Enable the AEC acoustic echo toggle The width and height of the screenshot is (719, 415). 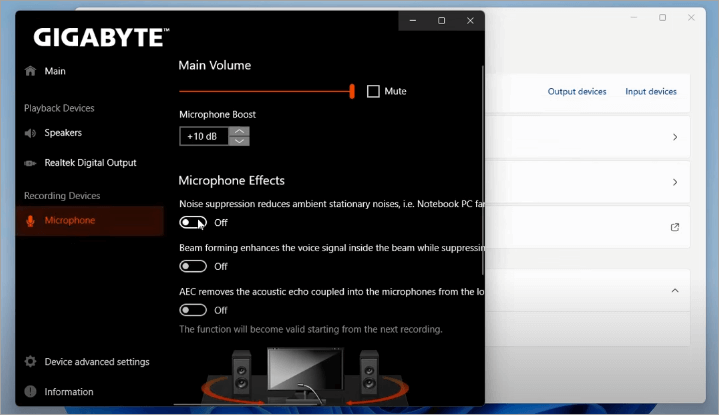(193, 310)
